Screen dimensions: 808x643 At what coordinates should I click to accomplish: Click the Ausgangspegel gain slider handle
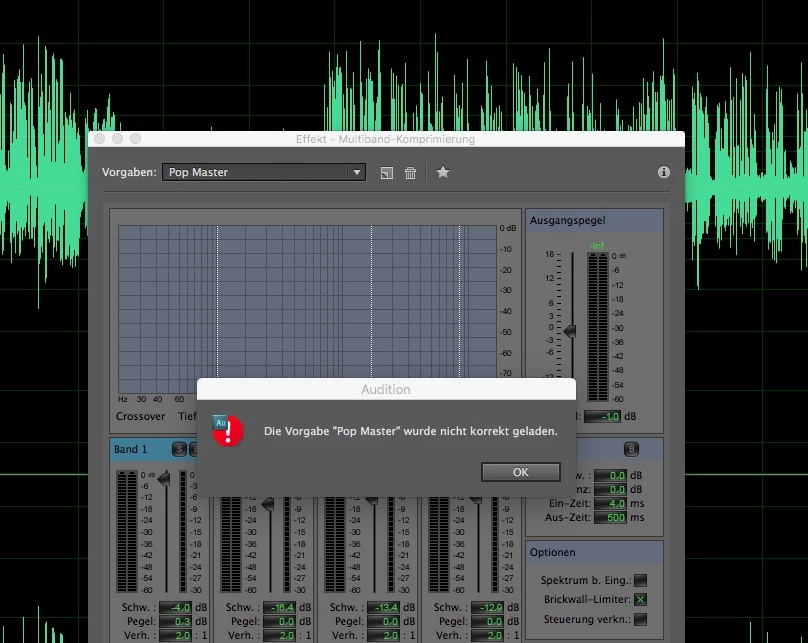[570, 331]
